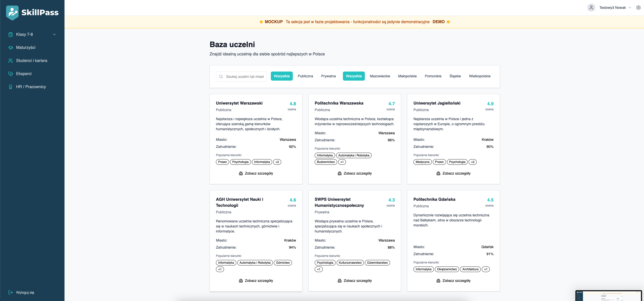The height and width of the screenshot is (301, 644).
Task: Click Górnictwo tag on AGH card
Action: [283, 263]
